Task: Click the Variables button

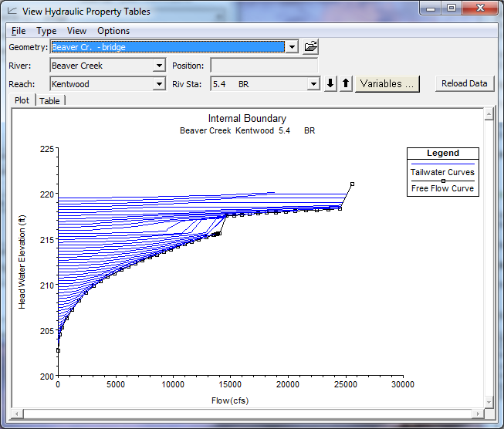Action: 387,83
